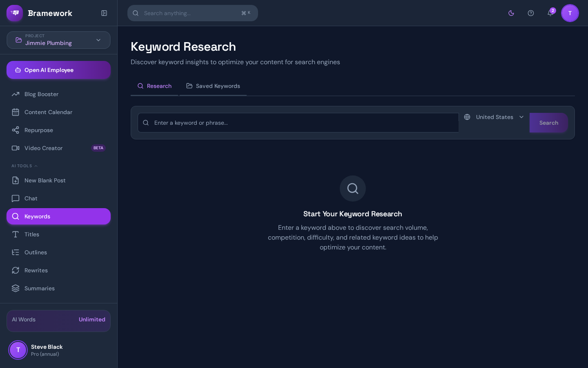Image resolution: width=588 pixels, height=368 pixels.
Task: Open the Titles tool
Action: [x=58, y=234]
